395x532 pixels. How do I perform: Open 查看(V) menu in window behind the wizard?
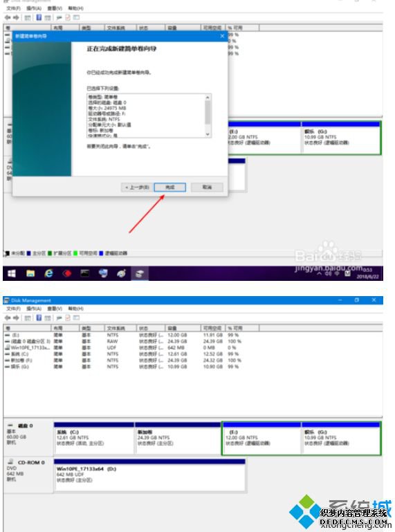[55, 8]
